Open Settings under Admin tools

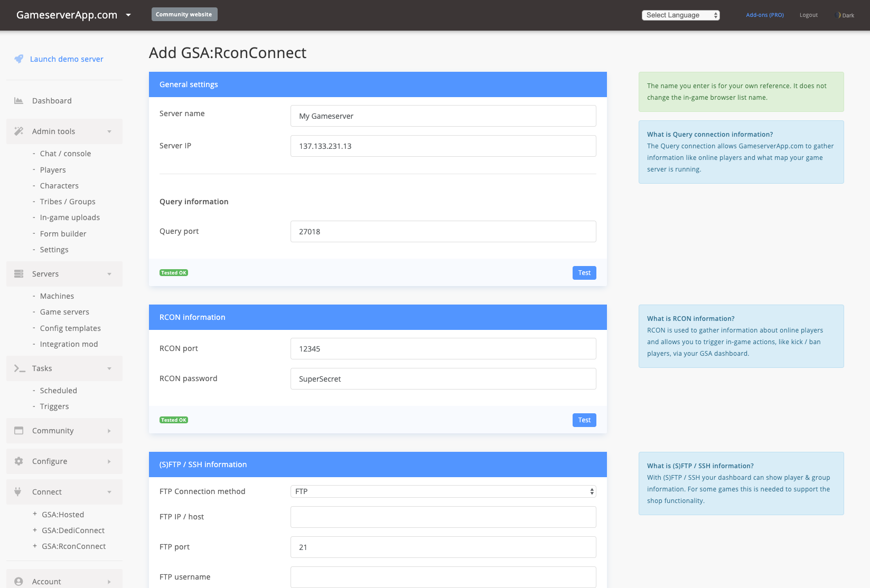coord(54,250)
